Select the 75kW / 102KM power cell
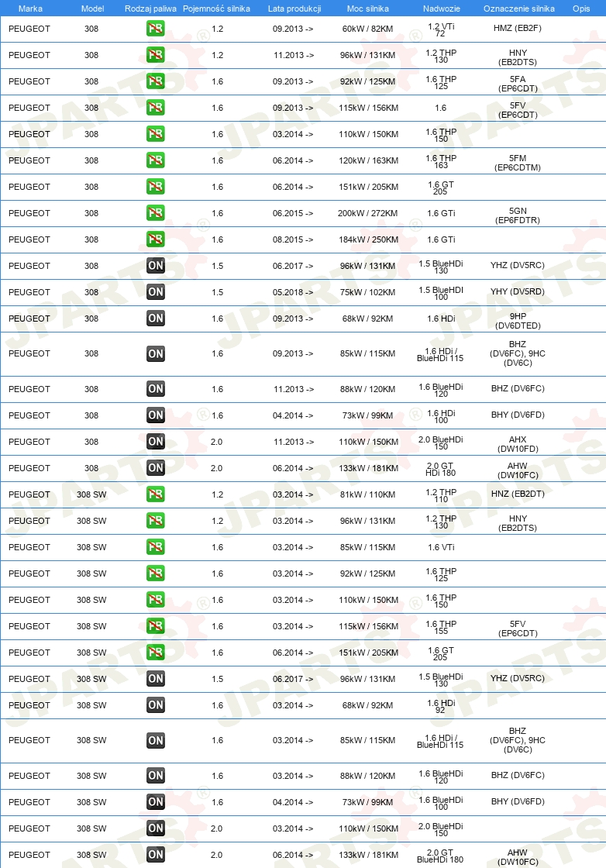This screenshot has height=868, width=606. click(x=367, y=292)
